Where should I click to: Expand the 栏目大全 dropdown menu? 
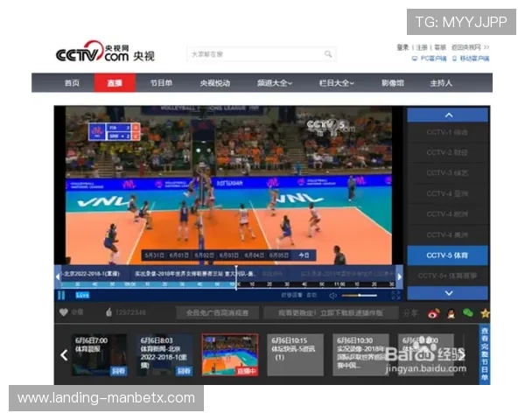(x=336, y=83)
